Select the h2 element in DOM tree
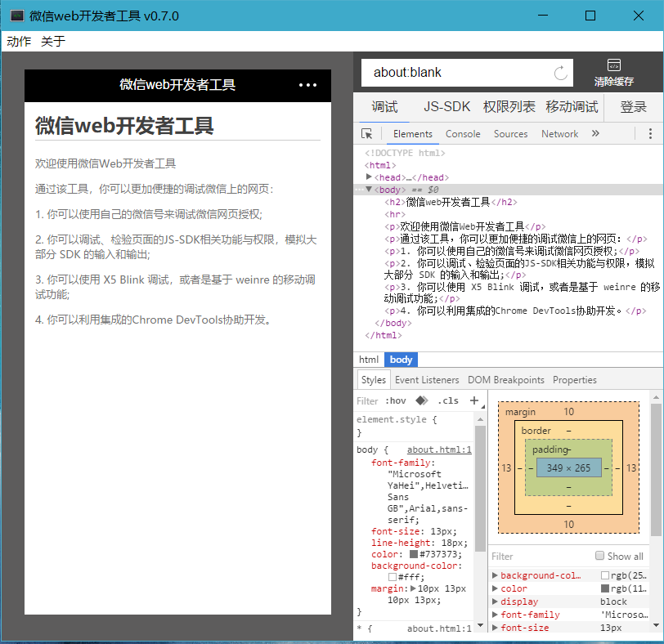 tap(451, 202)
